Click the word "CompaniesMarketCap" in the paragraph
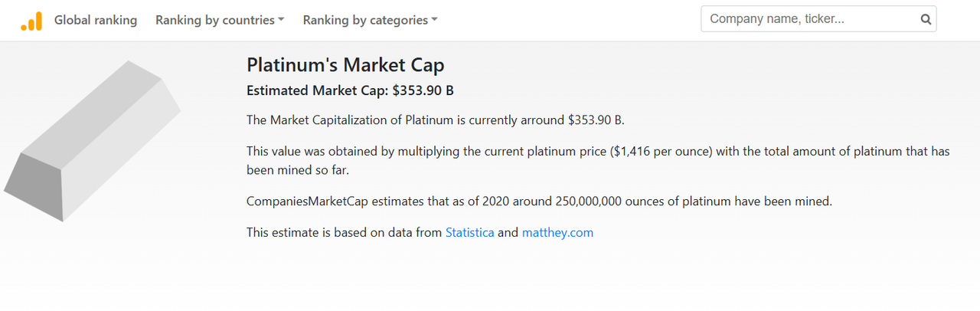Screen dimensions: 980x311 306,201
